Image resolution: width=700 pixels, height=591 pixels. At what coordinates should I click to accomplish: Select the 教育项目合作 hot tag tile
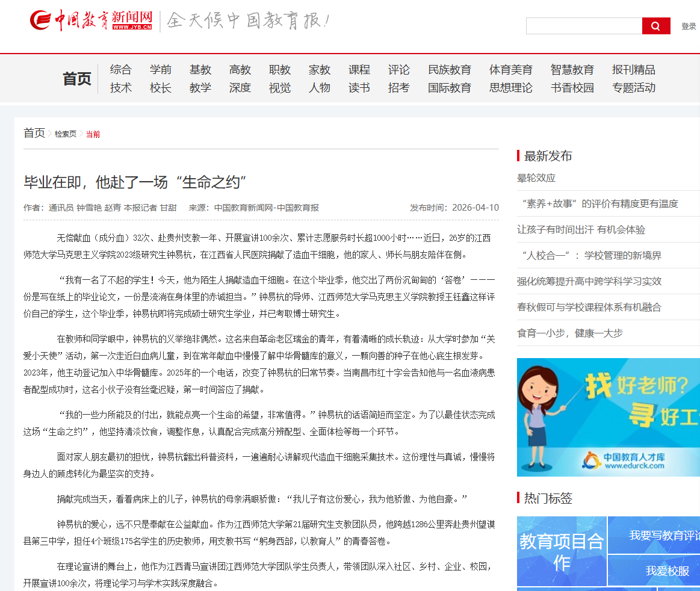pos(561,551)
